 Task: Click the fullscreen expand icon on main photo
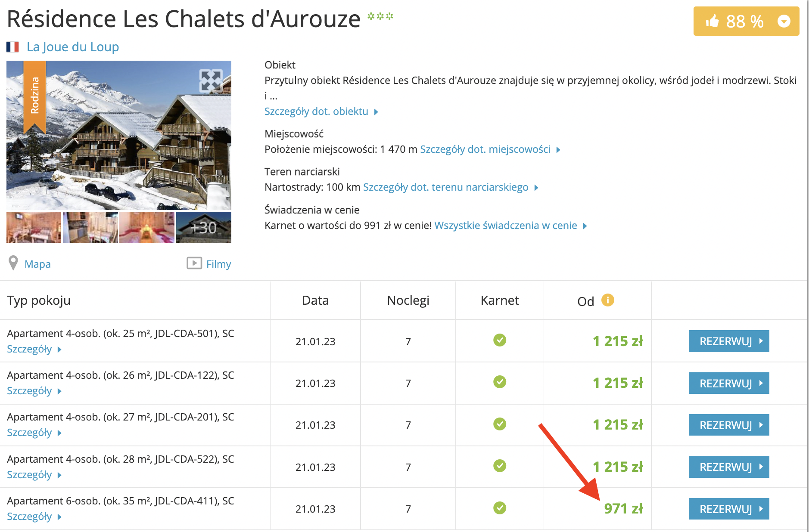click(211, 80)
